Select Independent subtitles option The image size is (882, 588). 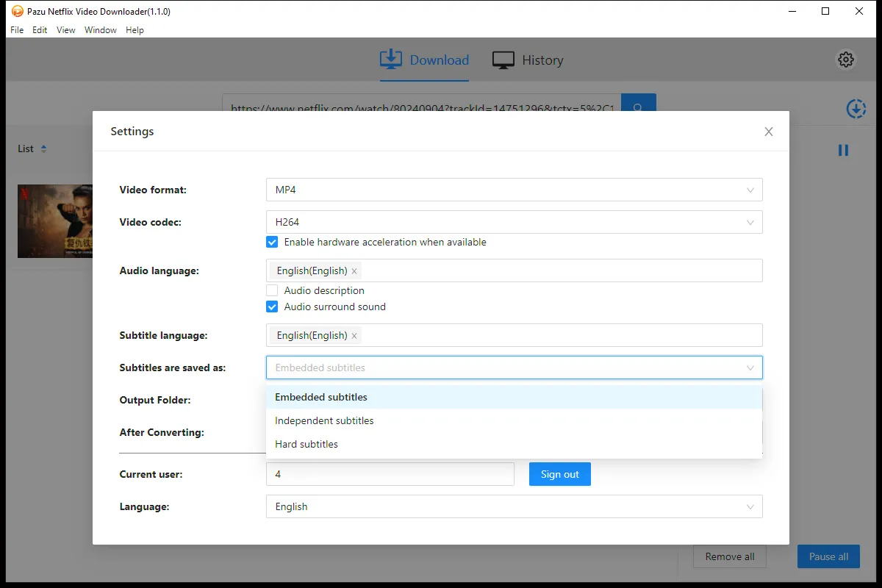coord(514,420)
